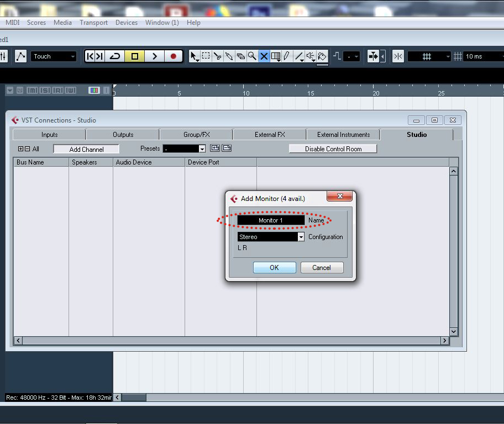The image size is (504, 424).
Task: Open the Scores menu
Action: [x=36, y=23]
